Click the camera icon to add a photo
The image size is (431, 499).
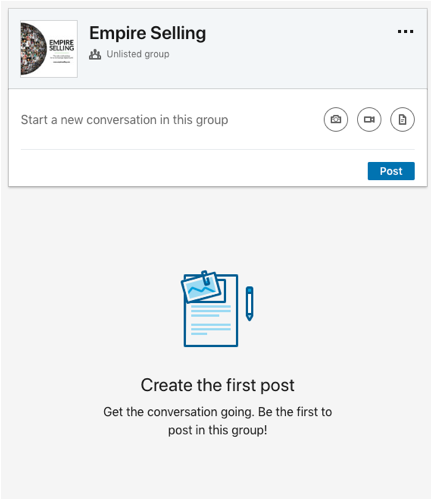[x=336, y=119]
